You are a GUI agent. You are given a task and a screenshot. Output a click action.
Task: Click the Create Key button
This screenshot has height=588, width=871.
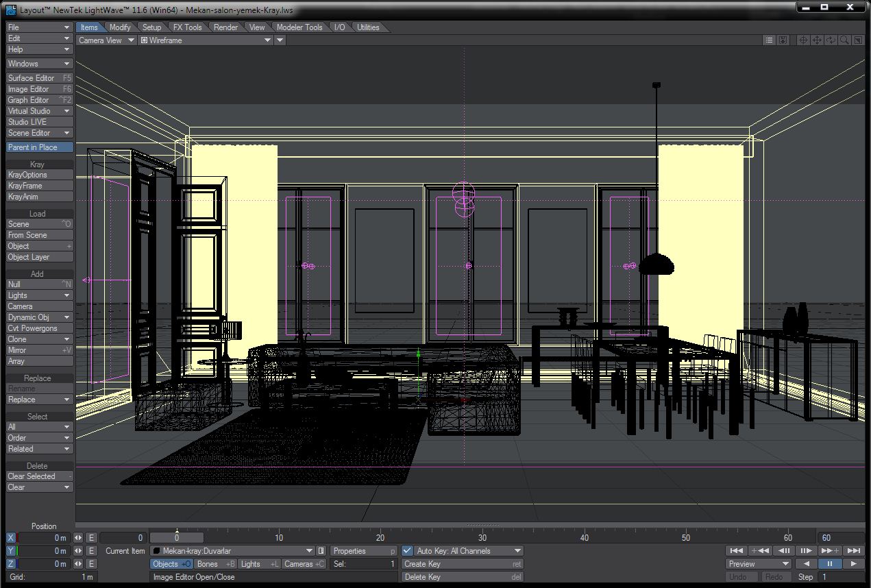462,564
